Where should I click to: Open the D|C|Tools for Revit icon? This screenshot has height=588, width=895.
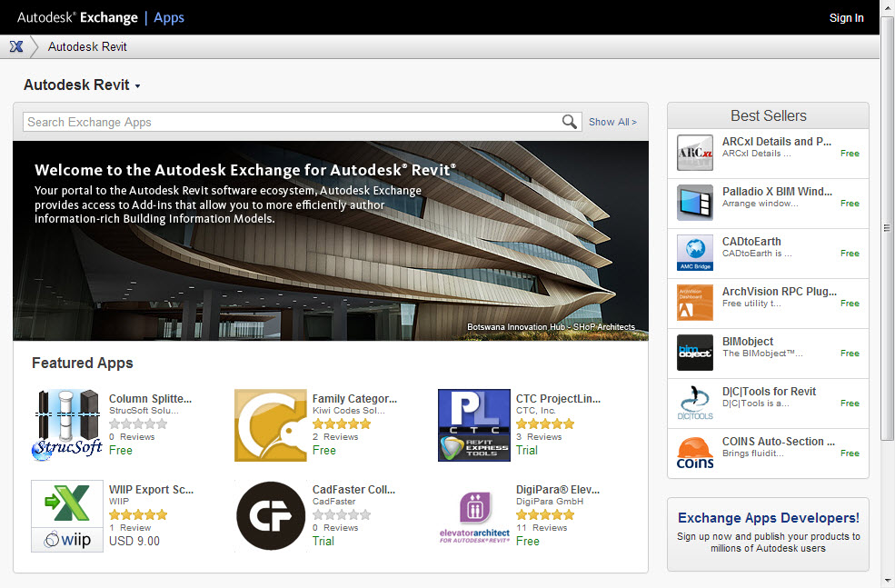click(x=695, y=403)
